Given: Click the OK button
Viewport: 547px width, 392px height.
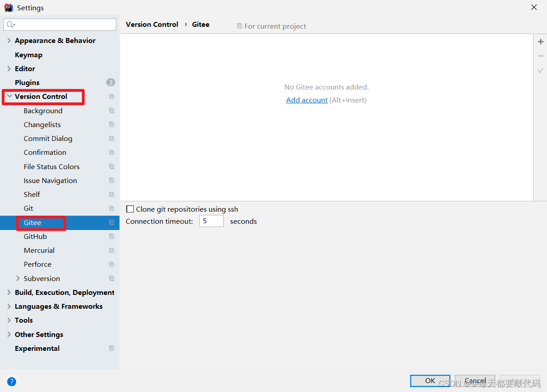Looking at the screenshot, I should click(x=430, y=380).
